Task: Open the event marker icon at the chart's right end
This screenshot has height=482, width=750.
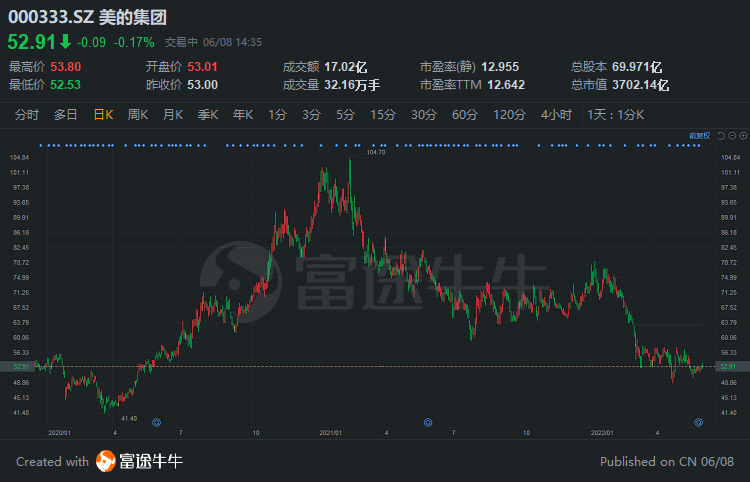Action: click(698, 422)
